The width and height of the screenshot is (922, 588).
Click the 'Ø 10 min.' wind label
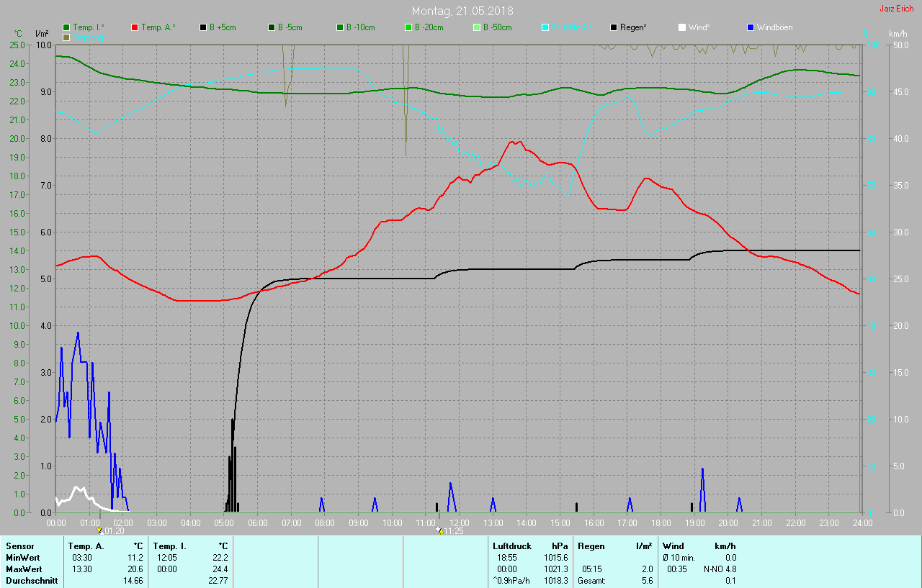(679, 558)
